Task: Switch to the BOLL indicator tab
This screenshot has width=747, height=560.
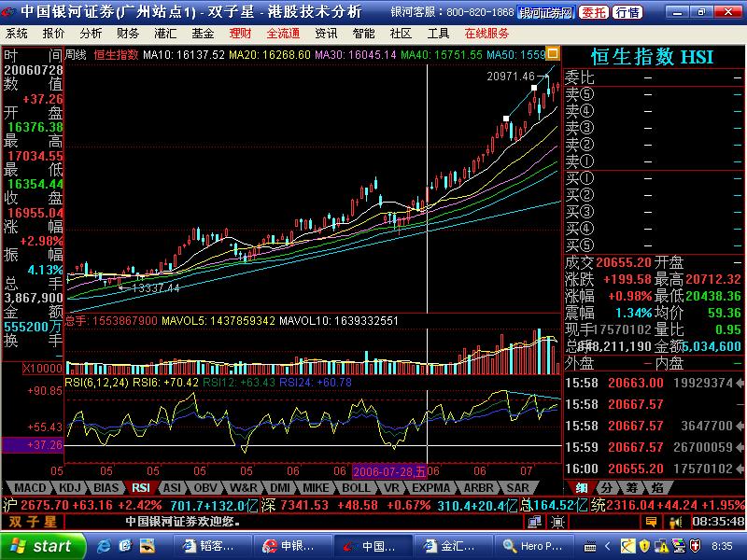Action: (356, 487)
